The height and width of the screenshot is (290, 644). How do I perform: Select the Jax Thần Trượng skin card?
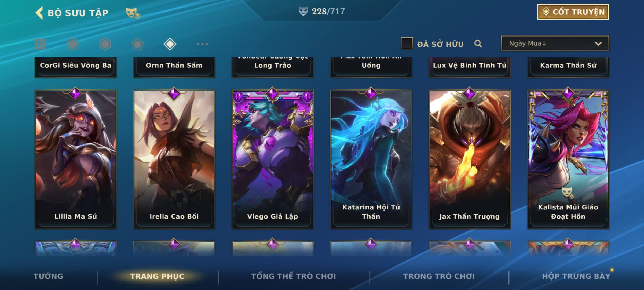point(470,159)
